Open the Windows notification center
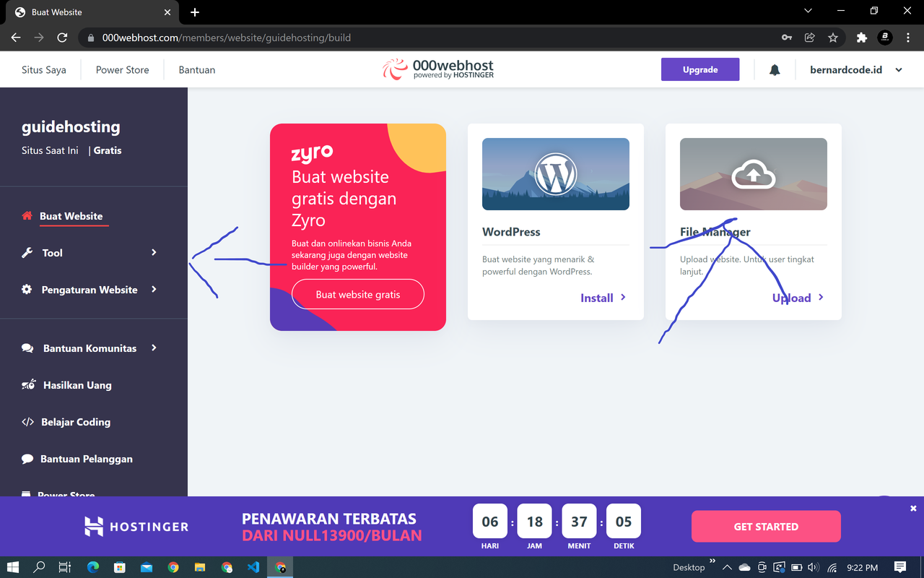Image resolution: width=924 pixels, height=578 pixels. 900,567
